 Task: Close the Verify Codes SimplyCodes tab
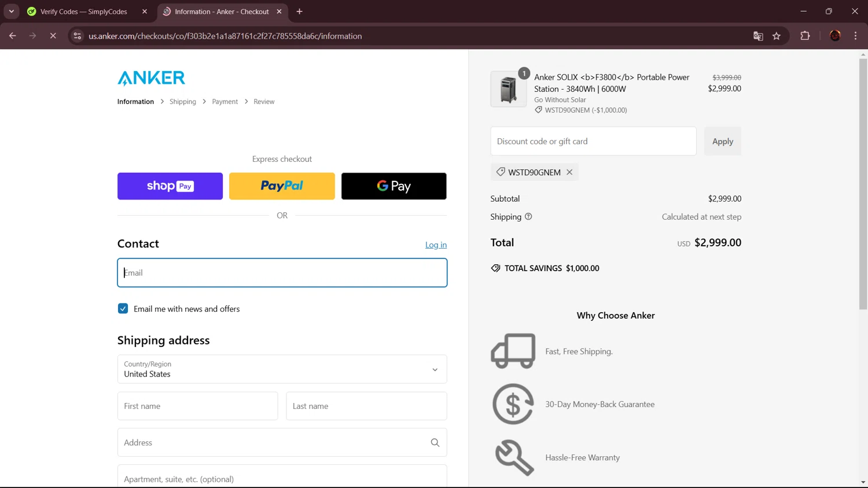[145, 12]
